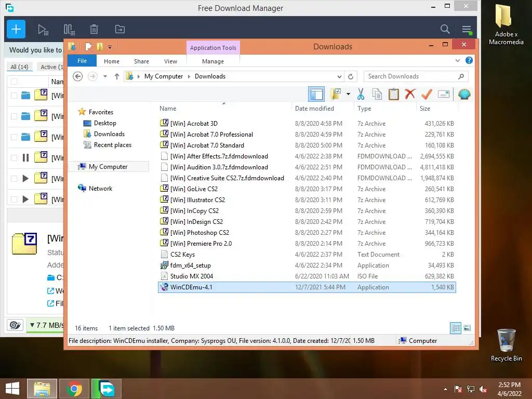Check the first download's checkbox in FDM
The height and width of the screenshot is (399, 532).
[x=14, y=96]
